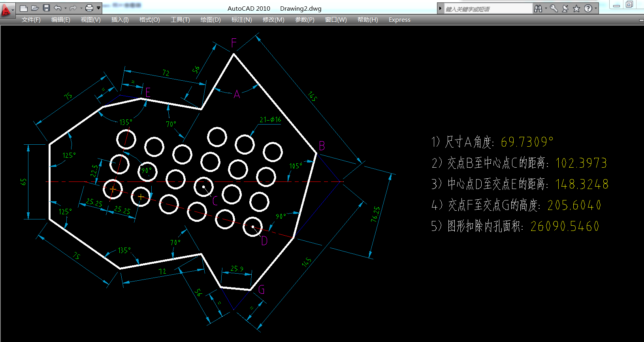644x342 pixels.
Task: Expand the search options dropdown beside binoculars
Action: pos(546,8)
